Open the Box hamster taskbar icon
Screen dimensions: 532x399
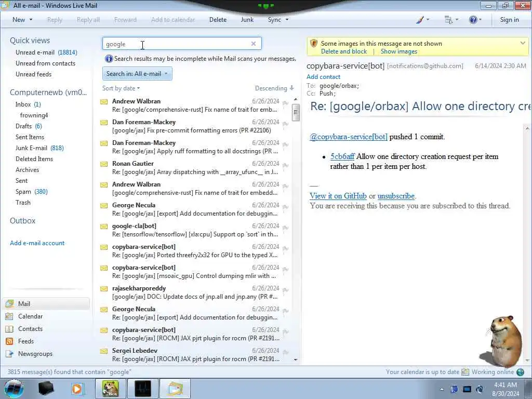[111, 389]
